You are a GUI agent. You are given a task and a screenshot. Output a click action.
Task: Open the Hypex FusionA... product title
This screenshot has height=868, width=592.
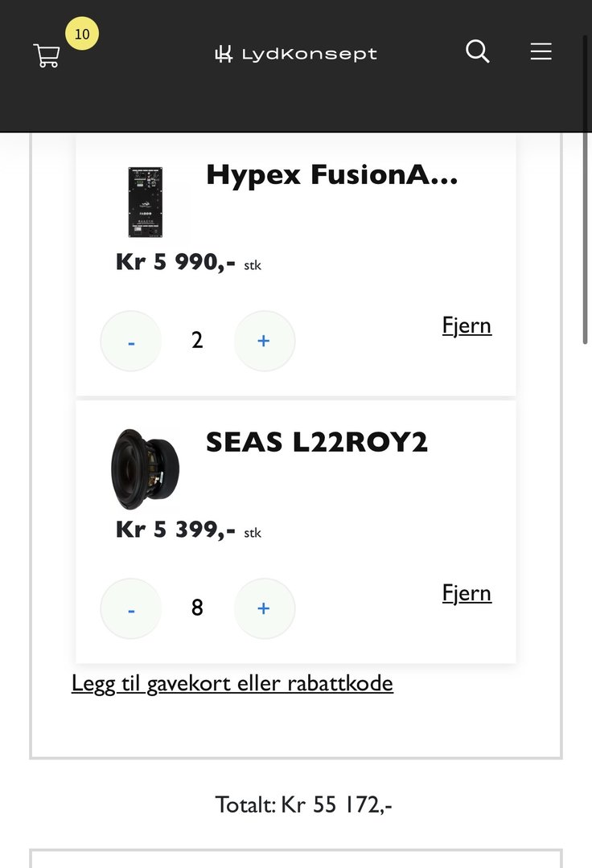(x=331, y=175)
